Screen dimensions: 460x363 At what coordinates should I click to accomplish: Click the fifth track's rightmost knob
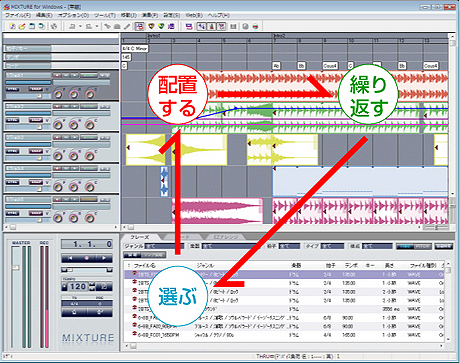(90, 218)
